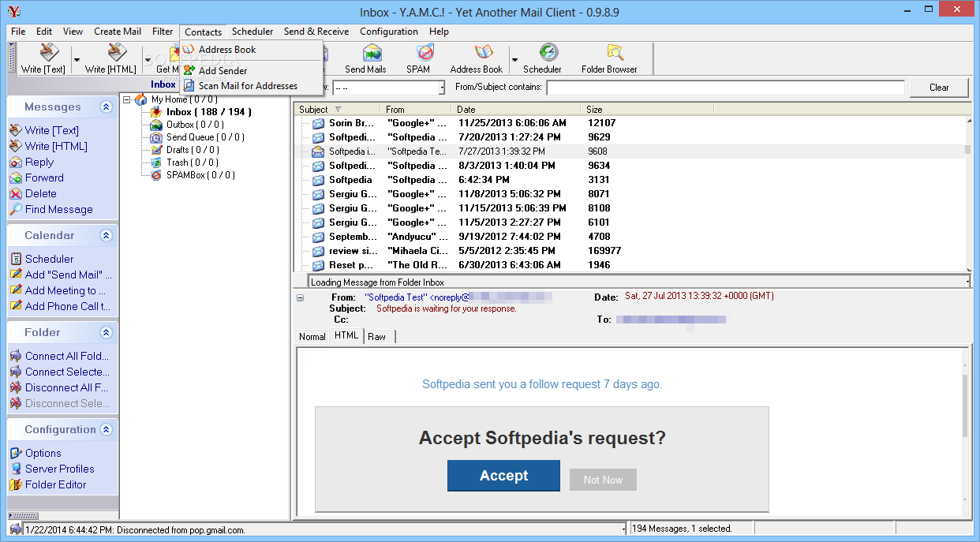
Task: Open the Address Book toolbar icon
Action: coord(484,53)
